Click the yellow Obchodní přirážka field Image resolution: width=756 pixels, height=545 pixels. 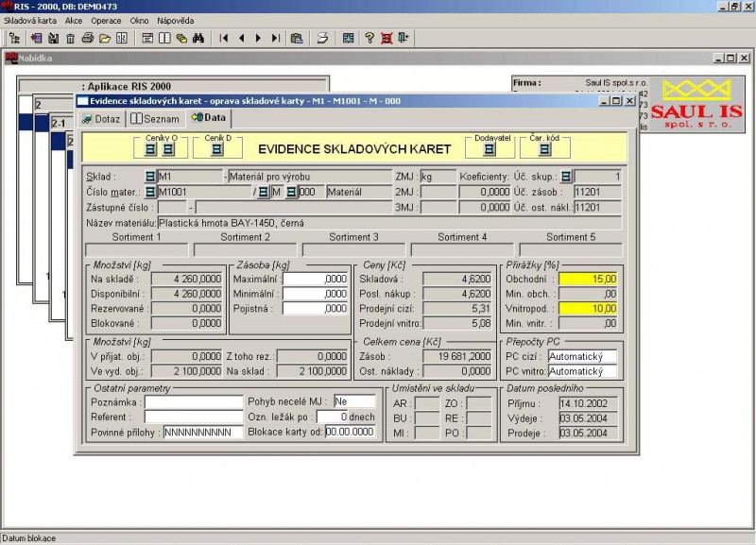(x=588, y=279)
